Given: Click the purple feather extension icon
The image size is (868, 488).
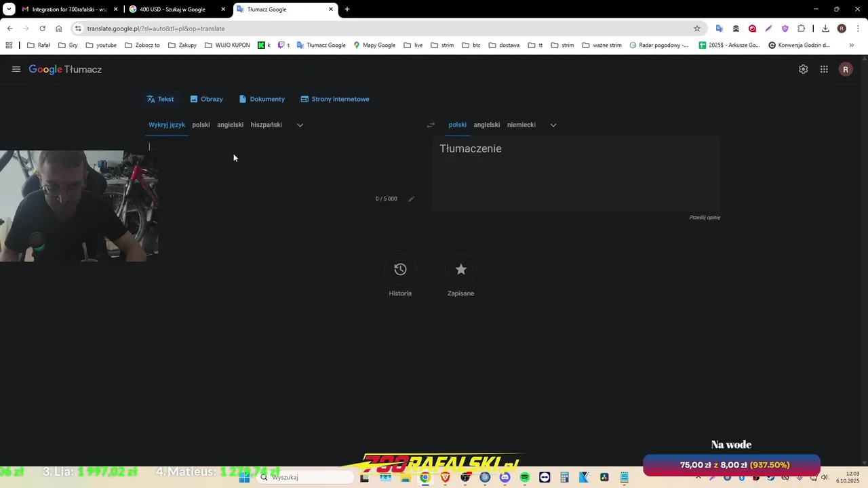Looking at the screenshot, I should (768, 28).
